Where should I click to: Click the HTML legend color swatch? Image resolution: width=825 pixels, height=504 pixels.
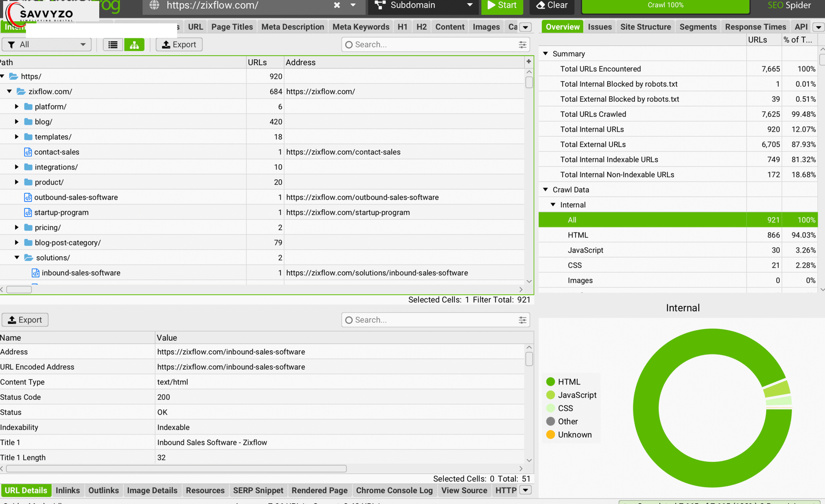551,382
